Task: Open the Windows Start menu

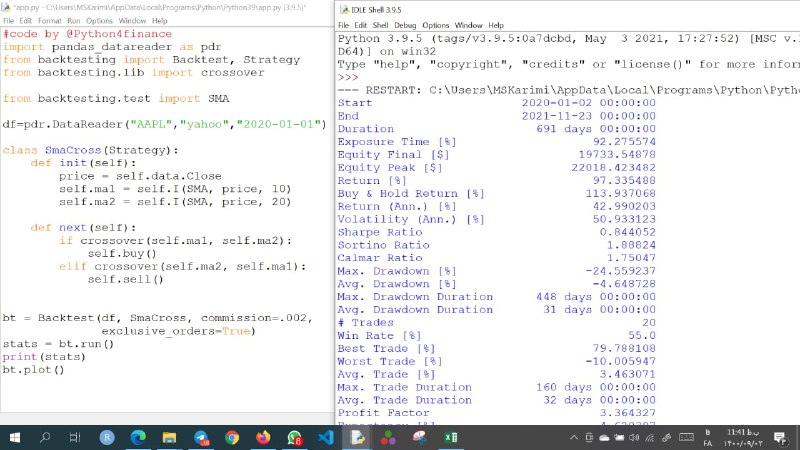Action: (x=15, y=437)
